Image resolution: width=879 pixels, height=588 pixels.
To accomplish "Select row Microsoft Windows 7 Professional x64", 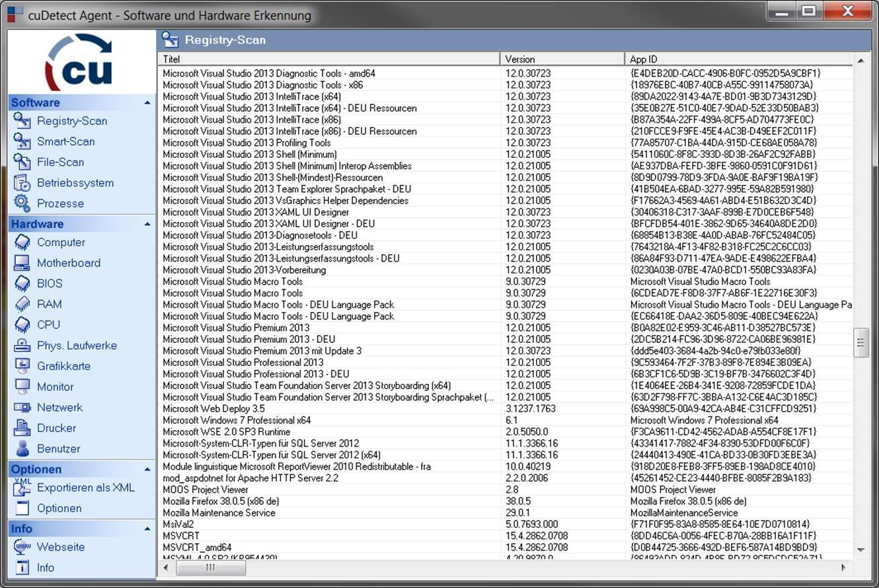I will click(x=506, y=420).
